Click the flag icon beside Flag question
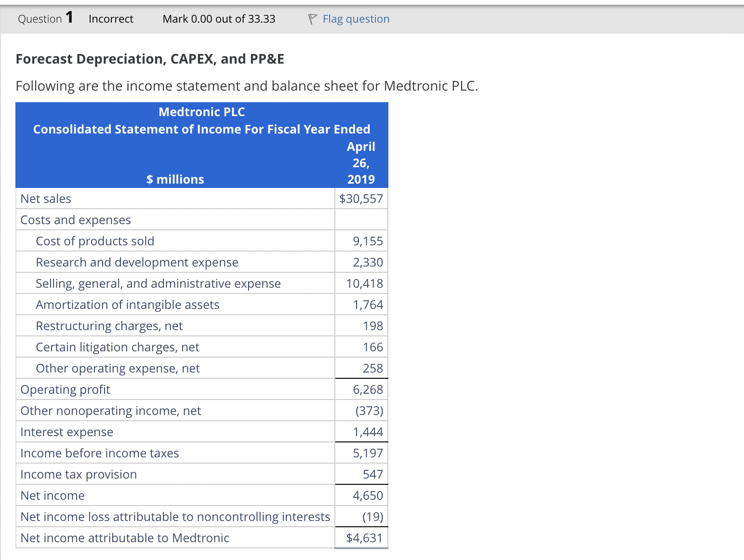The image size is (744, 560). click(x=313, y=19)
